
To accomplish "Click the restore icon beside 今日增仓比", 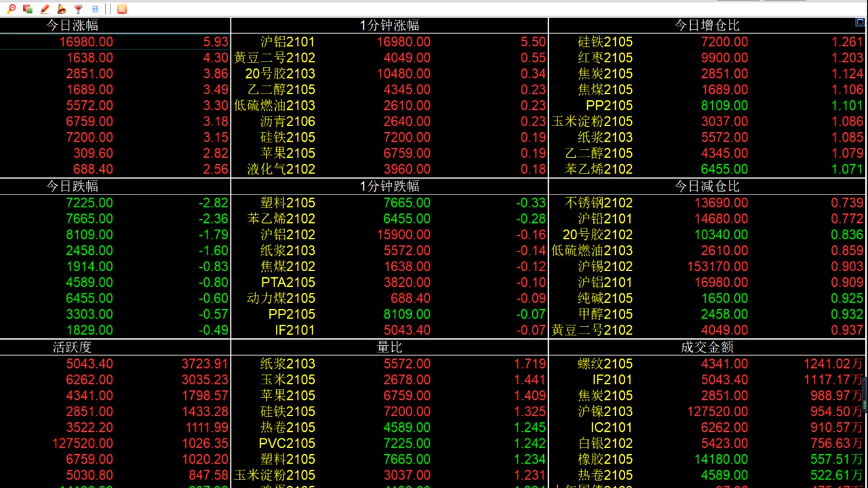I will [860, 22].
